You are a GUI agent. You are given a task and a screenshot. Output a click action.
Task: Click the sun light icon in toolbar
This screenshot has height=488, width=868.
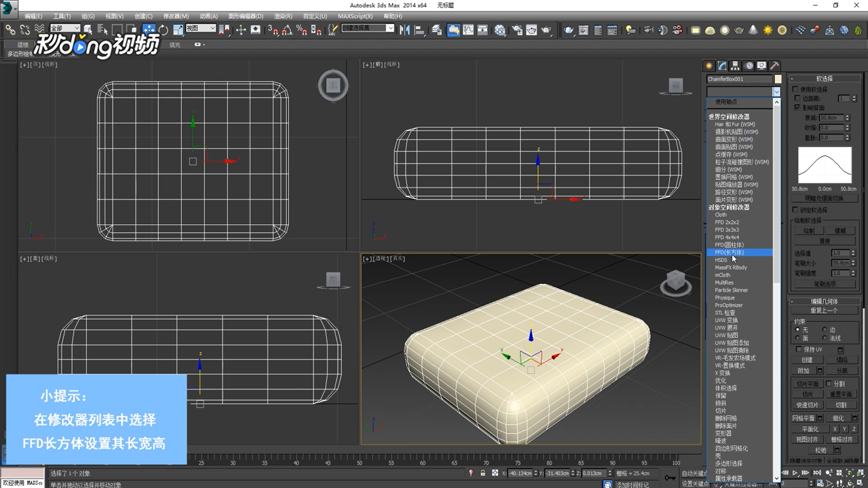(768, 30)
